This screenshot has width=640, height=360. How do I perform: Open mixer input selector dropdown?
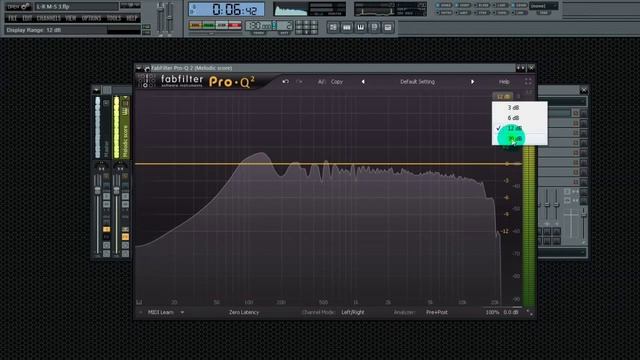point(563,102)
